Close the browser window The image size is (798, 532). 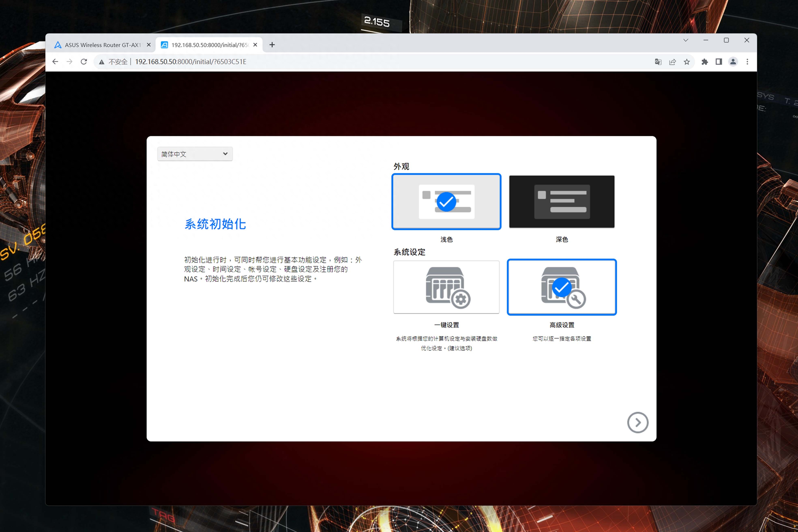tap(747, 40)
